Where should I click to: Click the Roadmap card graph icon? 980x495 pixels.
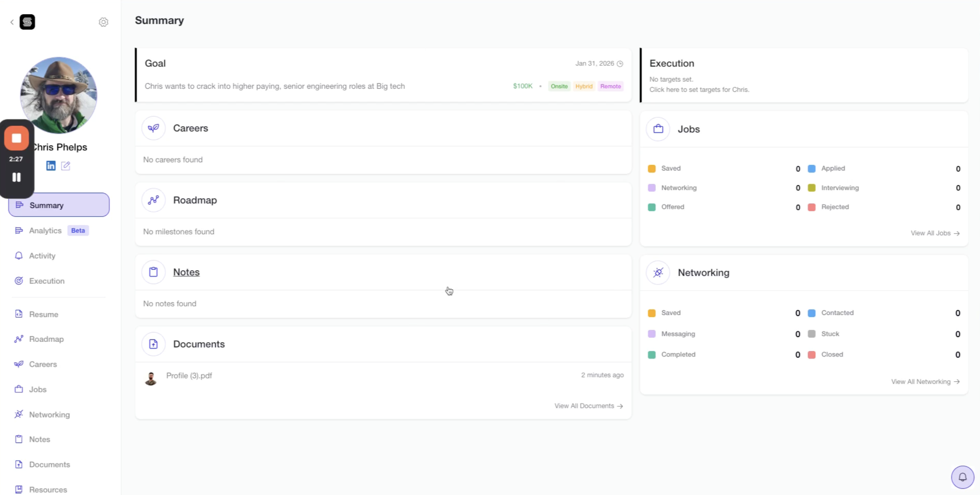click(153, 200)
